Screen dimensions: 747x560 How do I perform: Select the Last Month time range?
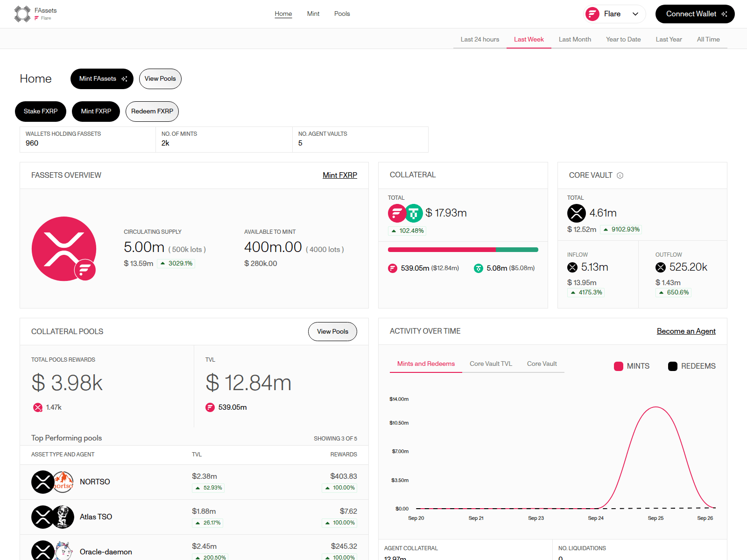575,40
